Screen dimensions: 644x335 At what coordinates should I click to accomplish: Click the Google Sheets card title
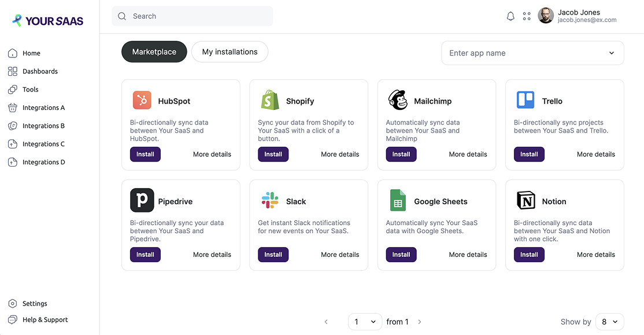441,201
